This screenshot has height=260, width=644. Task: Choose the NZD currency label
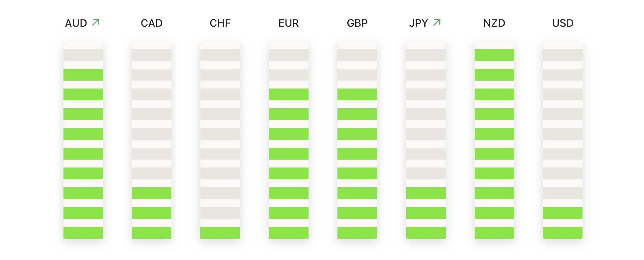[494, 23]
